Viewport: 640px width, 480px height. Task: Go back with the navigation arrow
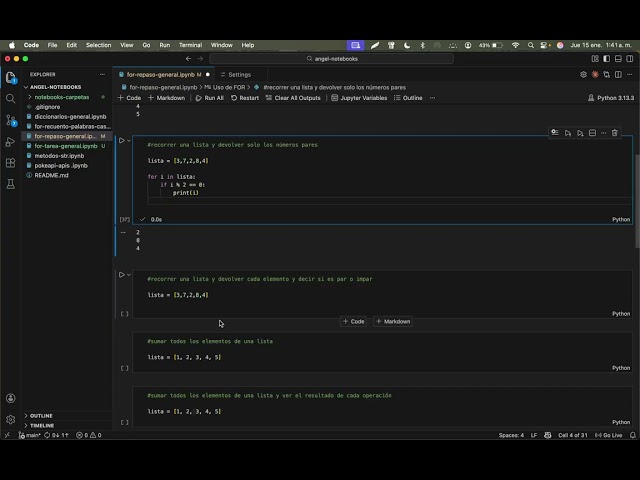click(x=188, y=59)
